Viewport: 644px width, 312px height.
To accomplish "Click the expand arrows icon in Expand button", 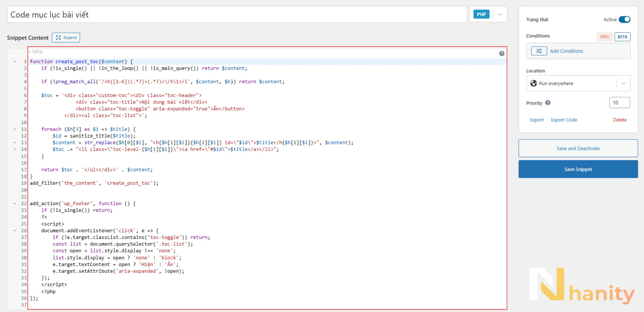I will [x=58, y=38].
